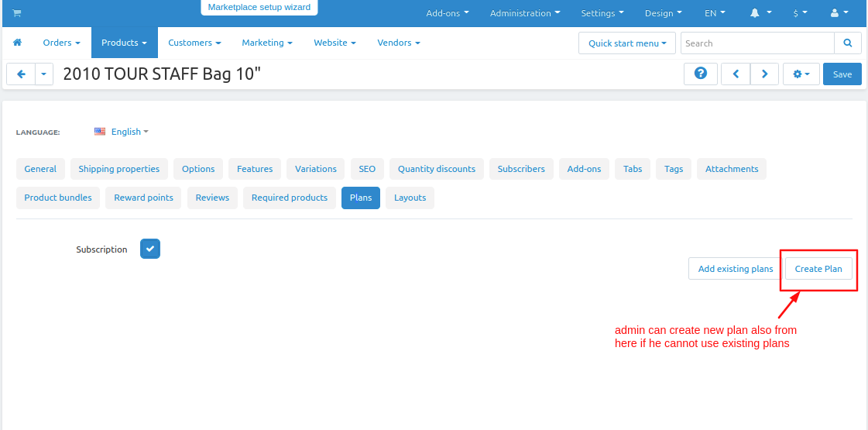Open the Add-ons top menu
This screenshot has height=430, width=868.
tap(448, 13)
